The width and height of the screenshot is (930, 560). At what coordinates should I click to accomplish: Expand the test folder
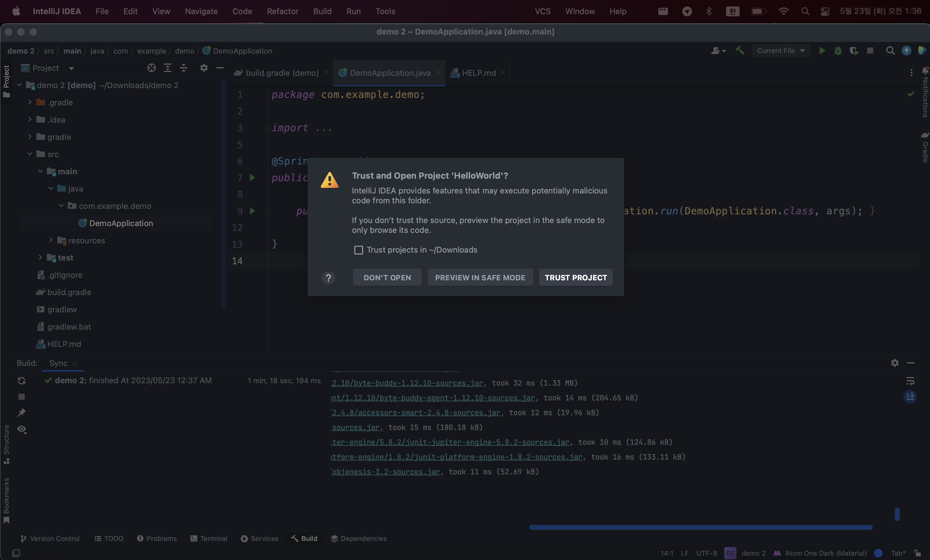(x=40, y=258)
